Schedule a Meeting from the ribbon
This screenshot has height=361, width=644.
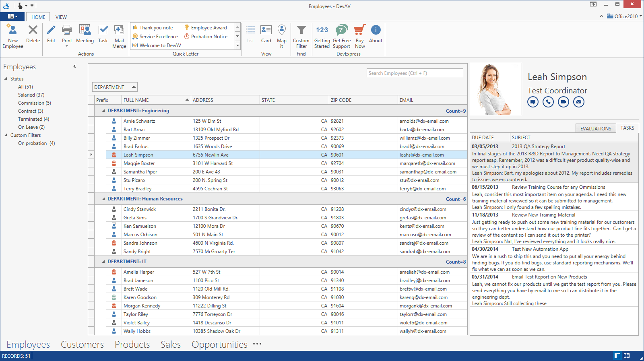[85, 31]
